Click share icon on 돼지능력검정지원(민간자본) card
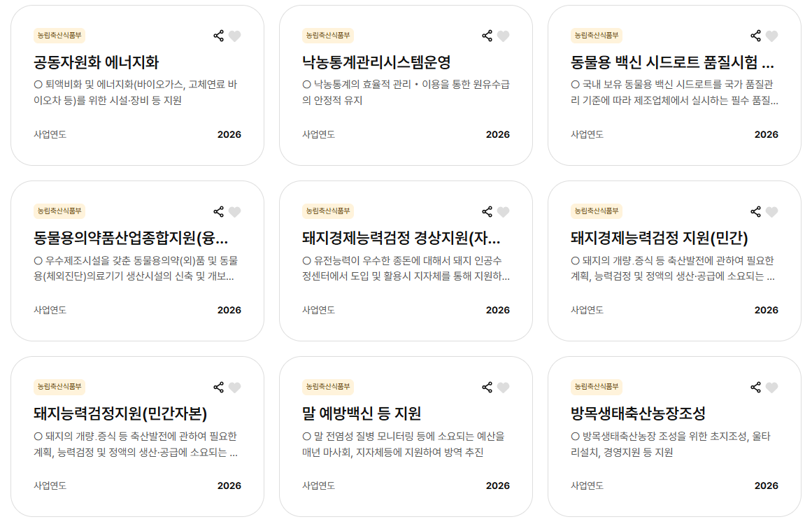This screenshot has width=812, height=524. click(x=218, y=387)
